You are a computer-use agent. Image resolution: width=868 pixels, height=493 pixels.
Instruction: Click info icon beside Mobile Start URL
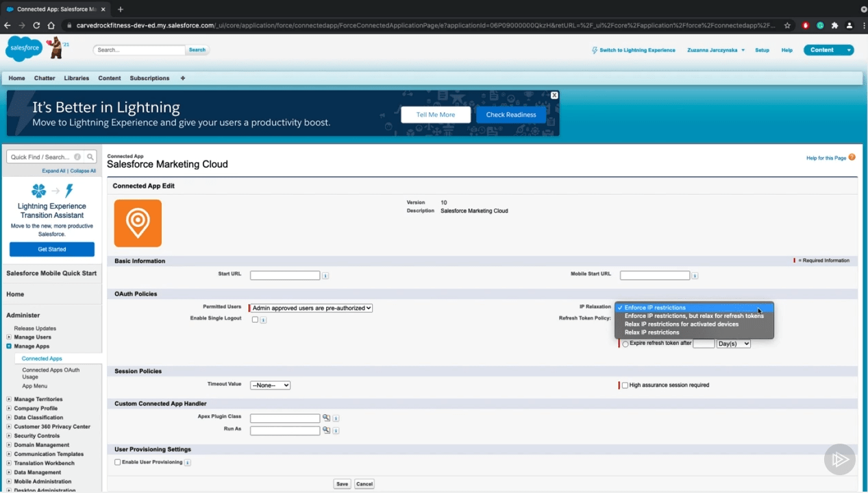tap(695, 276)
